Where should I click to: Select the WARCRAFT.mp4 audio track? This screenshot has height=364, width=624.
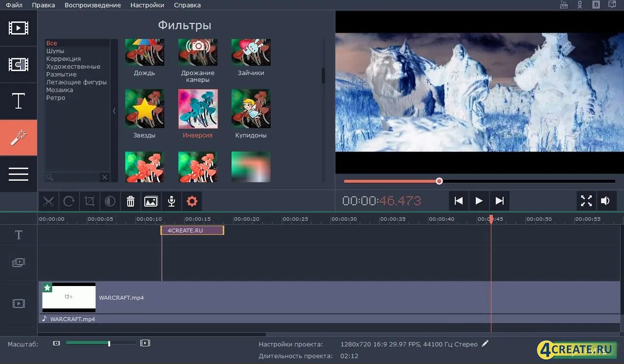(329, 319)
